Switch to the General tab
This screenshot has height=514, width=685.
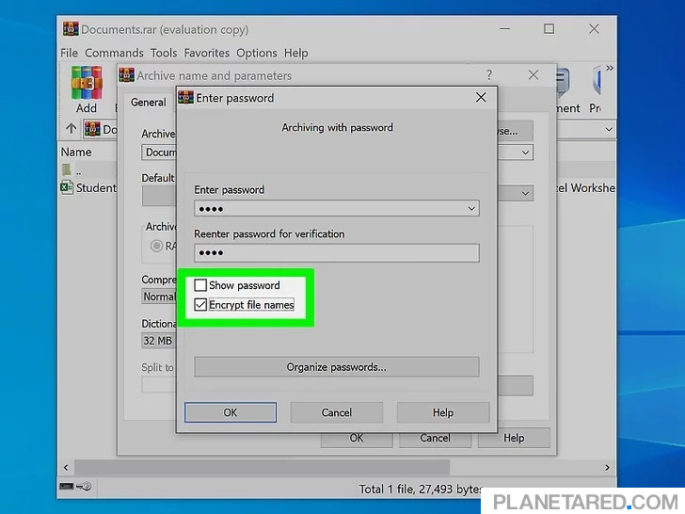point(149,102)
